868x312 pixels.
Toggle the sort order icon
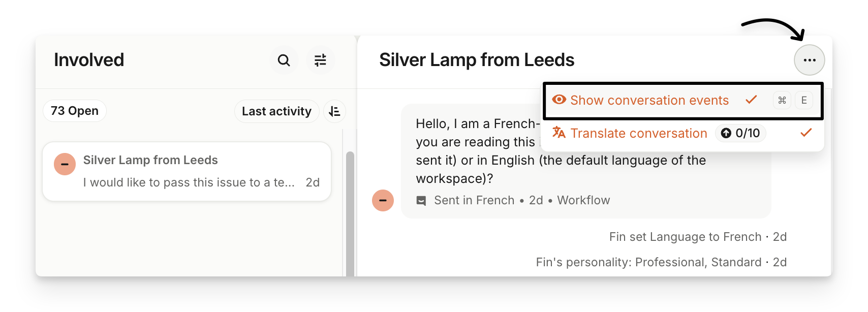334,111
